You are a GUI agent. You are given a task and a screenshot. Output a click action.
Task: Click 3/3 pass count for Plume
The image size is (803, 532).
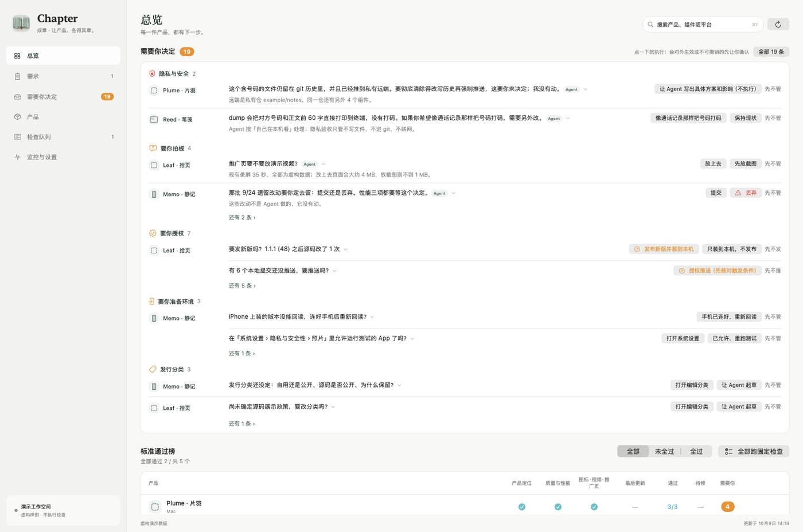672,507
